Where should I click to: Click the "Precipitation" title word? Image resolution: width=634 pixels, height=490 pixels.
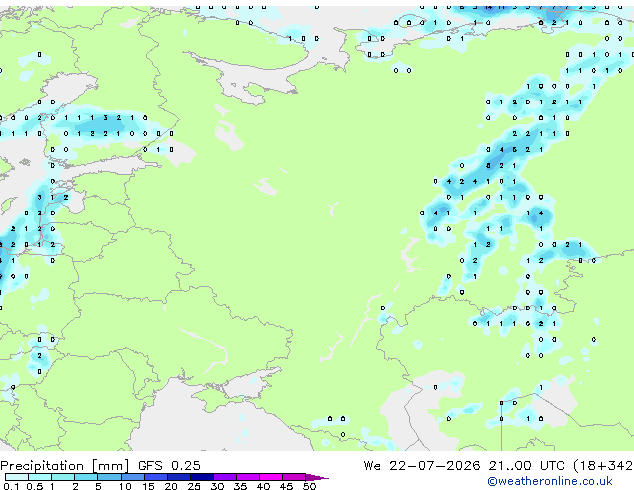point(42,466)
